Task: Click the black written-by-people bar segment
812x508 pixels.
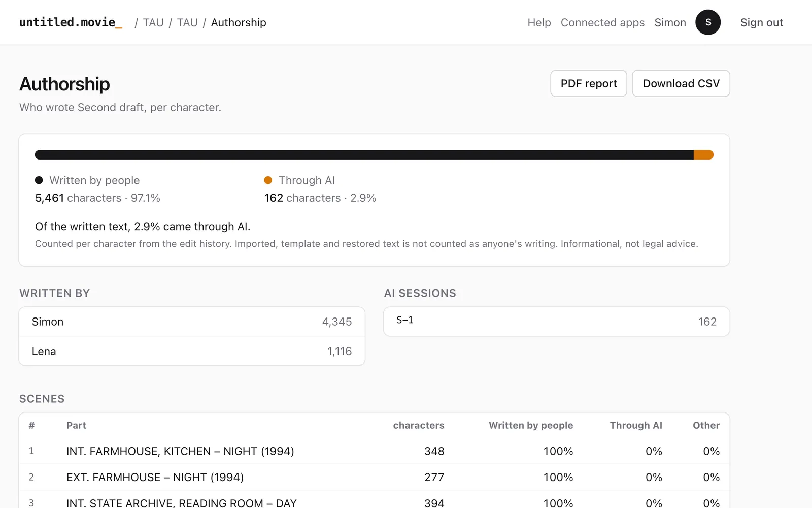Action: 364,155
